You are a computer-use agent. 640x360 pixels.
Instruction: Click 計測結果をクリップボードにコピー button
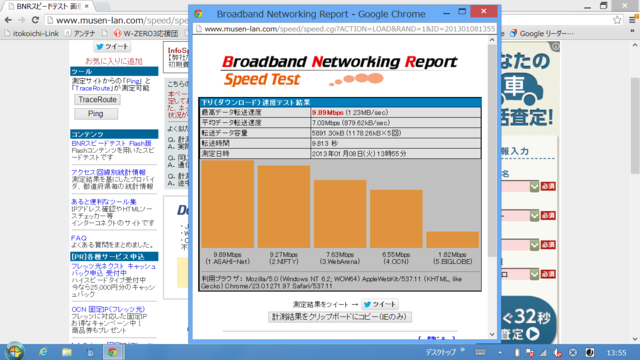[340, 317]
